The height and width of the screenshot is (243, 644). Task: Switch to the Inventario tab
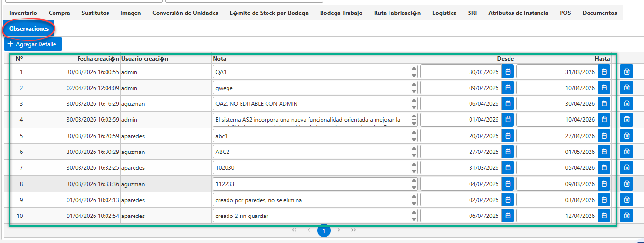pos(23,13)
